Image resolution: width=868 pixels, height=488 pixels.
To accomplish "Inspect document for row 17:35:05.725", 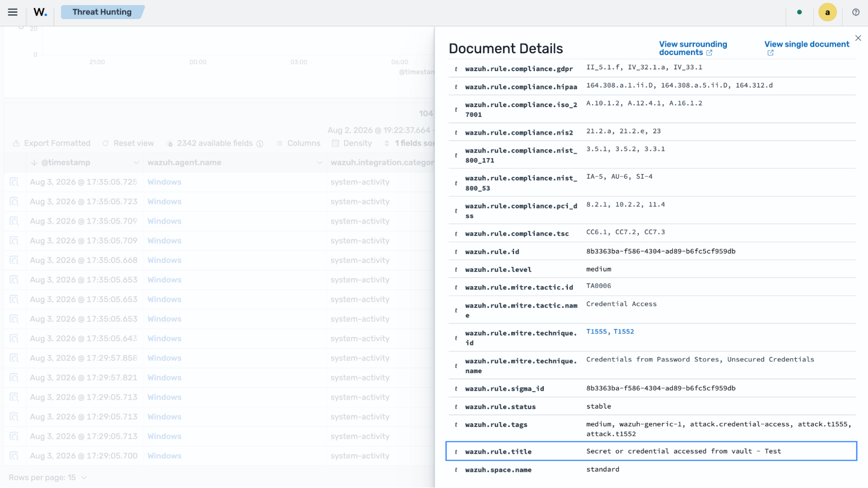I will [14, 182].
